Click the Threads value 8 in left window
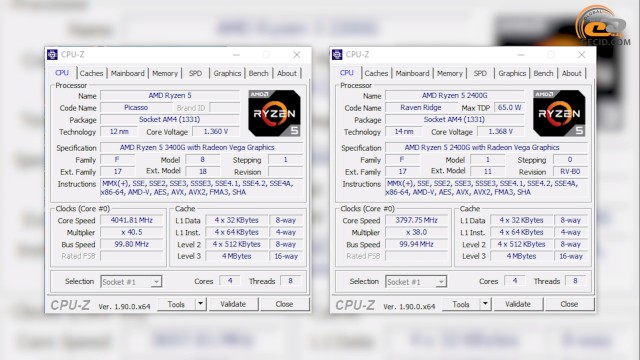 [291, 281]
